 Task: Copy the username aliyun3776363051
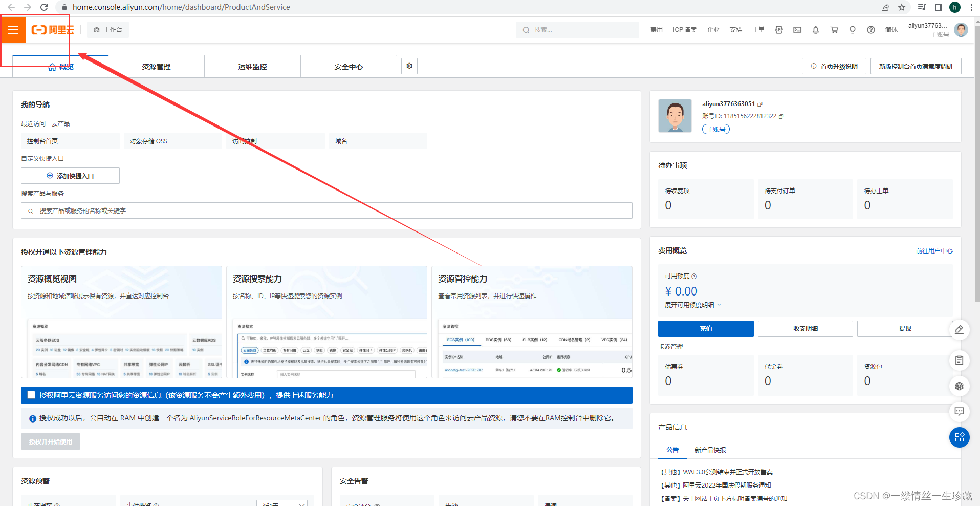(760, 104)
